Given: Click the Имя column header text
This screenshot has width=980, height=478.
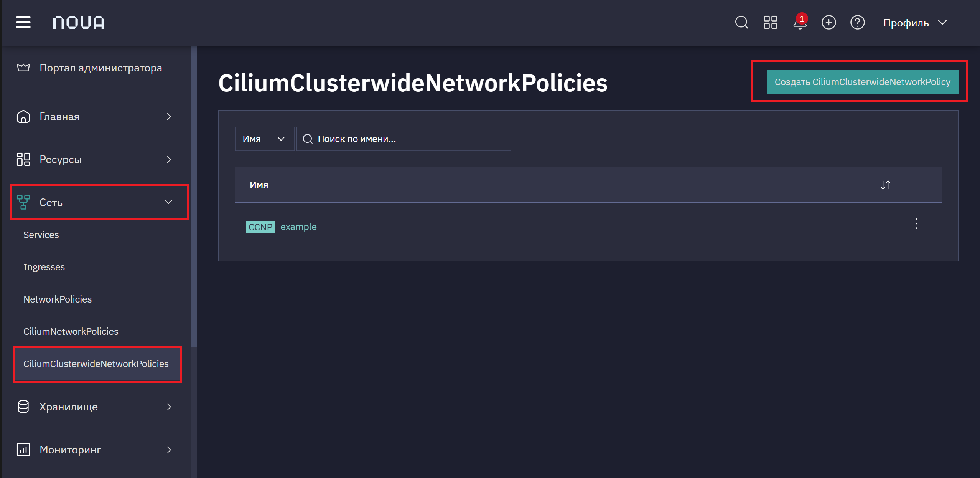Looking at the screenshot, I should (259, 185).
